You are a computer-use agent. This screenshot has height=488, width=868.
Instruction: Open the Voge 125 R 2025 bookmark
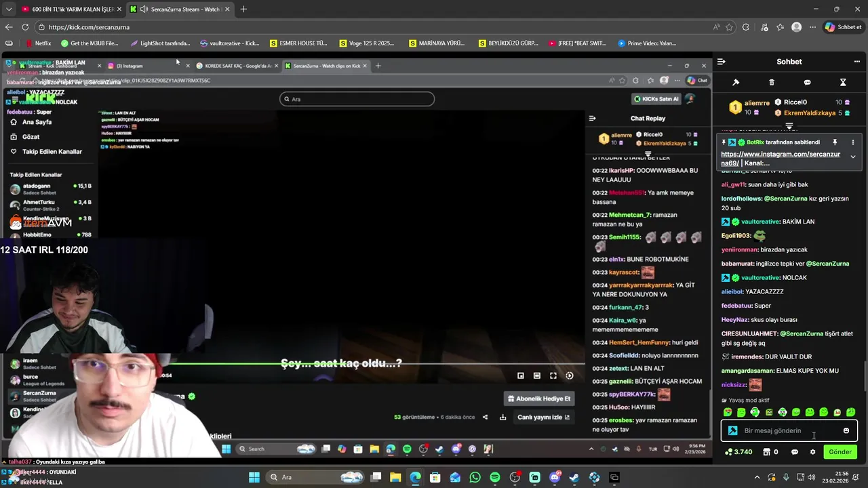pyautogui.click(x=366, y=43)
